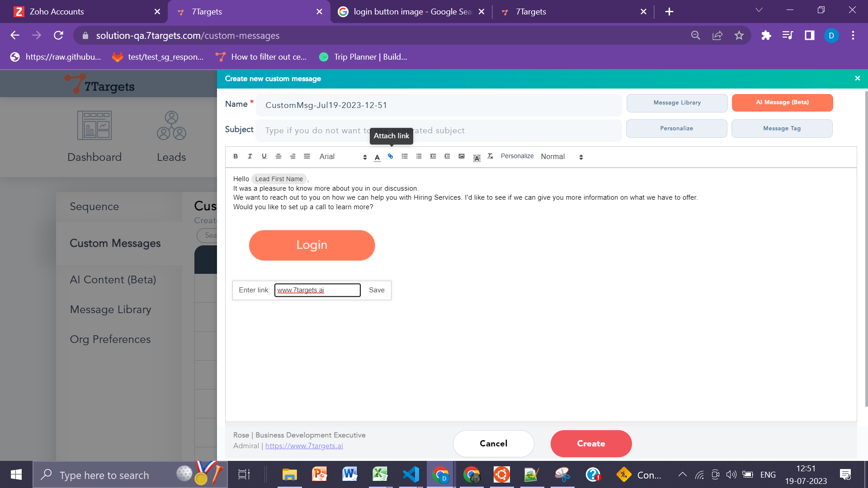The height and width of the screenshot is (488, 868).
Task: Toggle center text alignment
Action: pos(278,156)
